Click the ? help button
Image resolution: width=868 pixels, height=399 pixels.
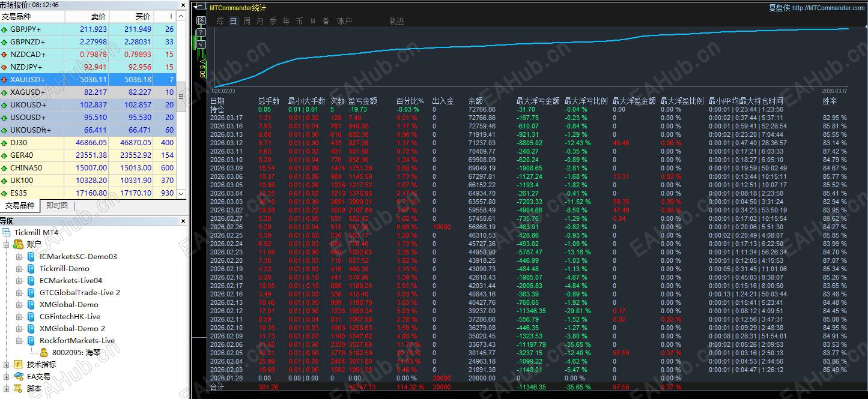tap(201, 32)
